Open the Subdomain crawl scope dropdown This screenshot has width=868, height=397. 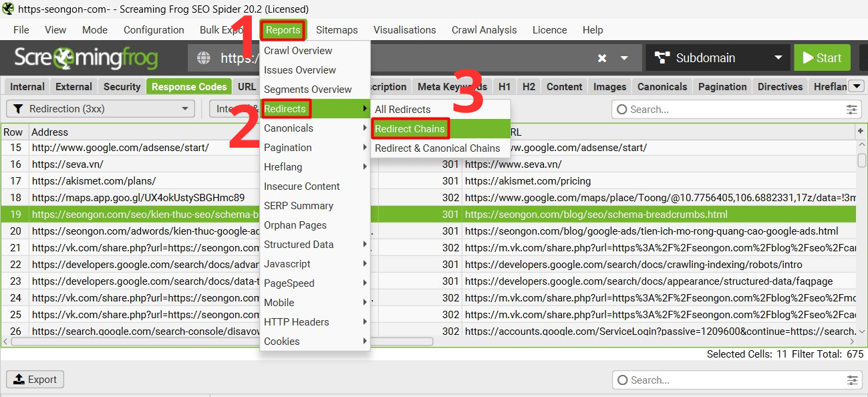(718, 58)
